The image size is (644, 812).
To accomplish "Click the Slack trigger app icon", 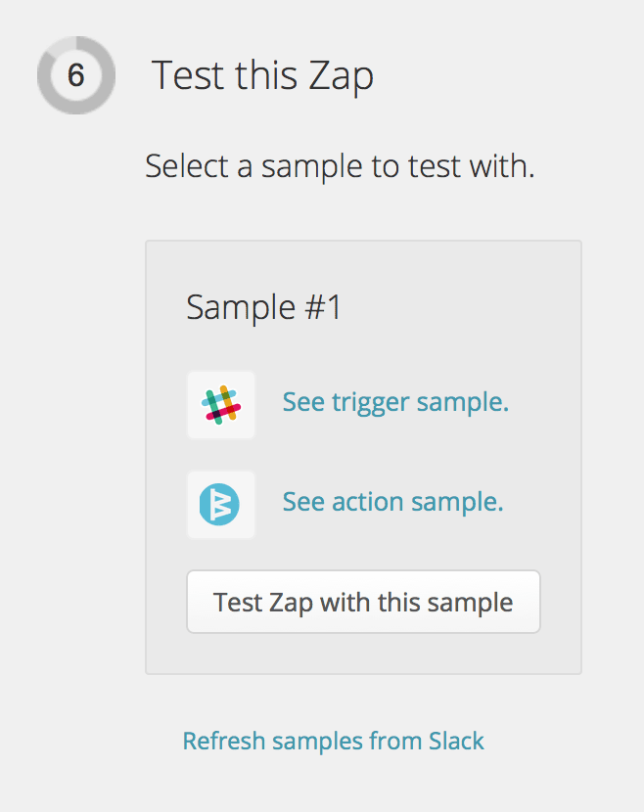I will coord(221,405).
